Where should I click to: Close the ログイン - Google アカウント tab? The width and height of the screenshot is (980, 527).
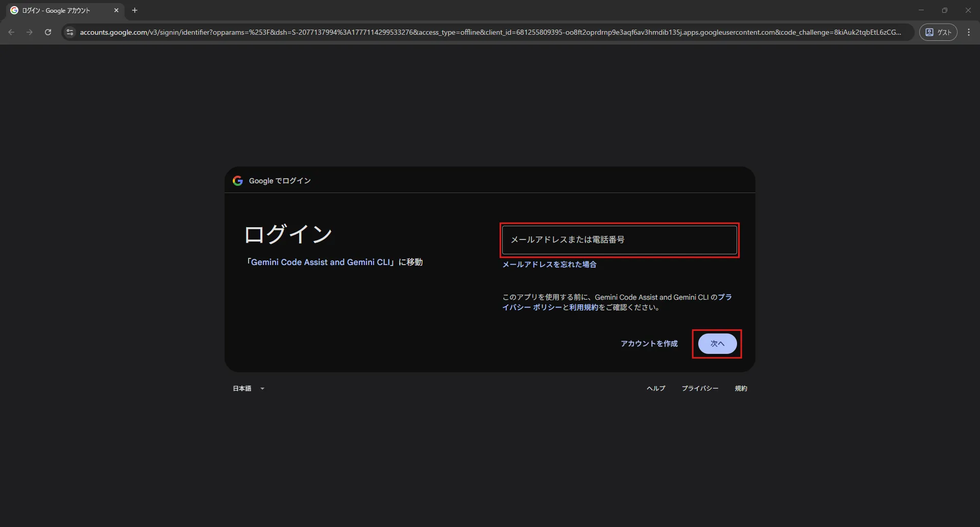[x=116, y=10]
